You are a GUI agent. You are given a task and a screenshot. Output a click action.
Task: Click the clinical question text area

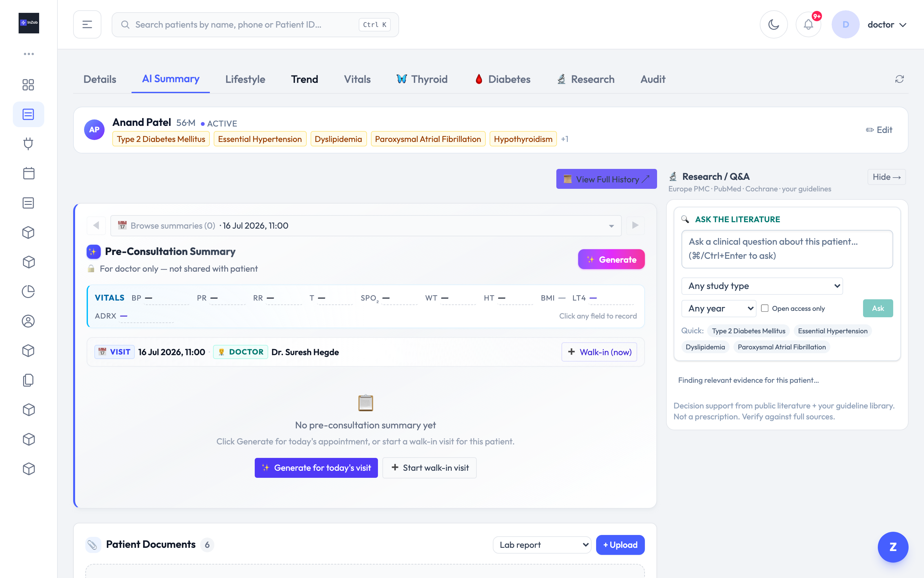(x=787, y=249)
